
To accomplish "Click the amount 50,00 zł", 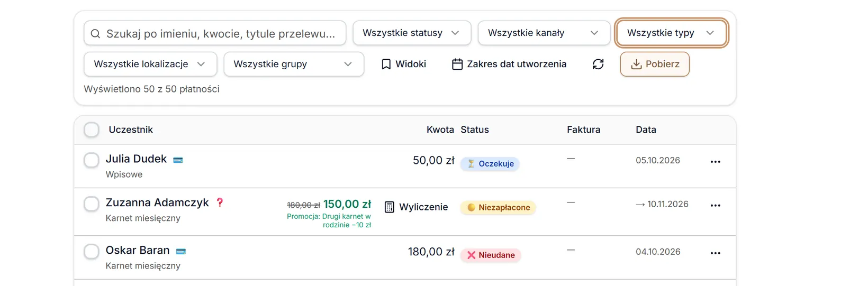I will click(433, 160).
